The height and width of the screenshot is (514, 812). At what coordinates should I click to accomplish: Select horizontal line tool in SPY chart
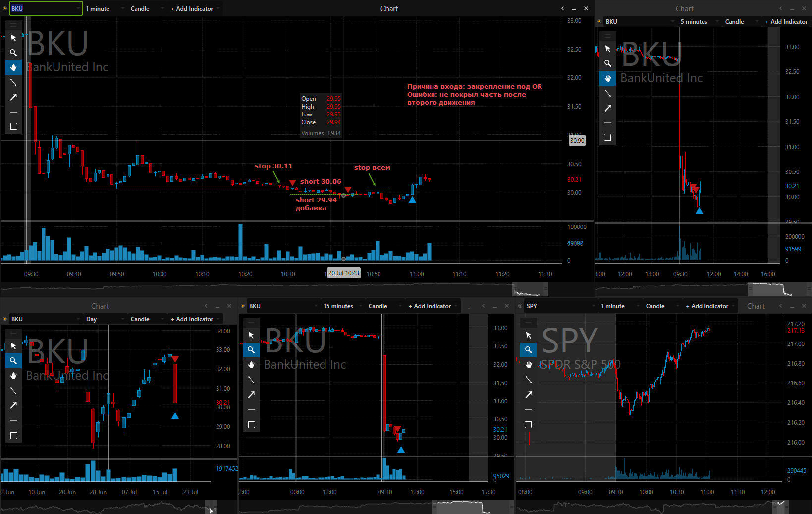(529, 409)
